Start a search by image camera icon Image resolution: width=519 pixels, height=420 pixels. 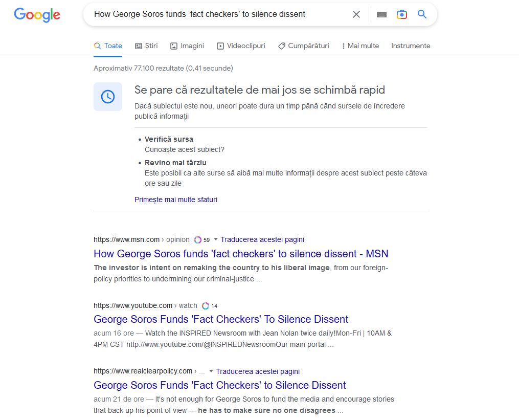point(402,14)
